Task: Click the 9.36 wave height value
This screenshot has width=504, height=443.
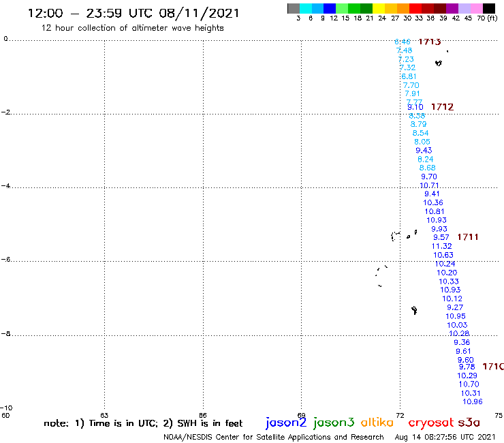Action: (462, 342)
